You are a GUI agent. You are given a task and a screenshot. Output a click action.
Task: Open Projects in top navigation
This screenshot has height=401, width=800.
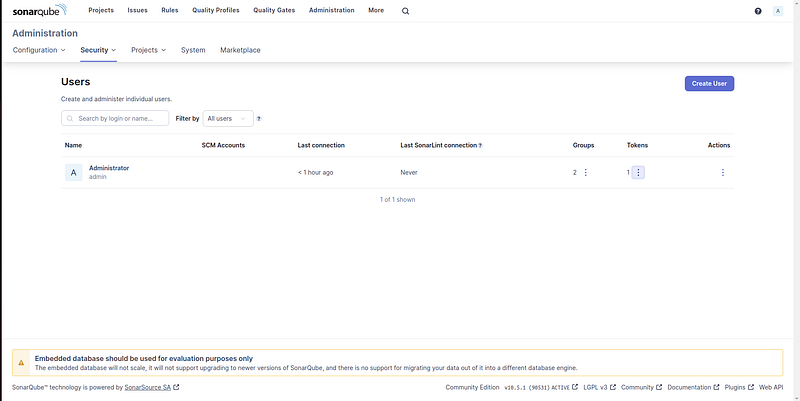[101, 10]
